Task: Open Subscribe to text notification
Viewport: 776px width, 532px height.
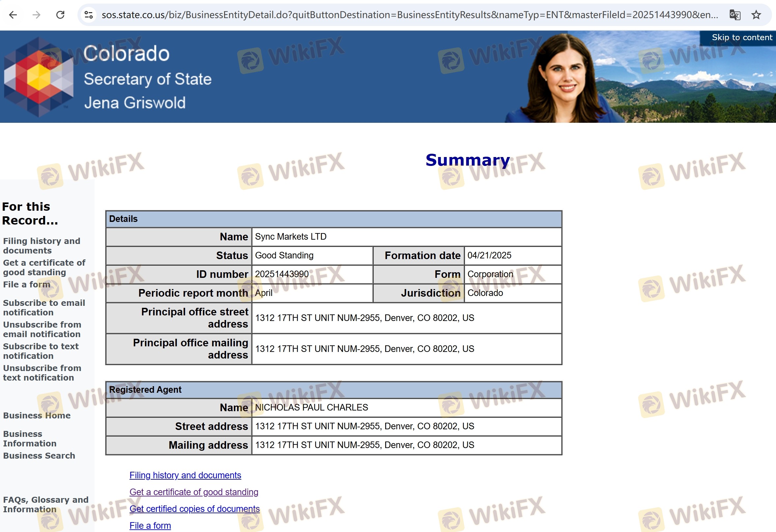Action: pos(41,351)
